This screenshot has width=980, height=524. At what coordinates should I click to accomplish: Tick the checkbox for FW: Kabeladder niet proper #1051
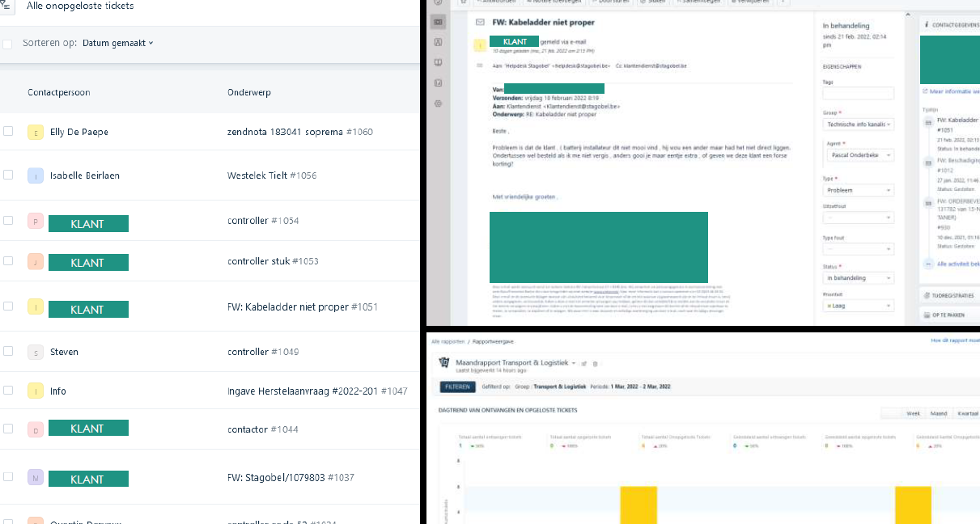tap(8, 306)
